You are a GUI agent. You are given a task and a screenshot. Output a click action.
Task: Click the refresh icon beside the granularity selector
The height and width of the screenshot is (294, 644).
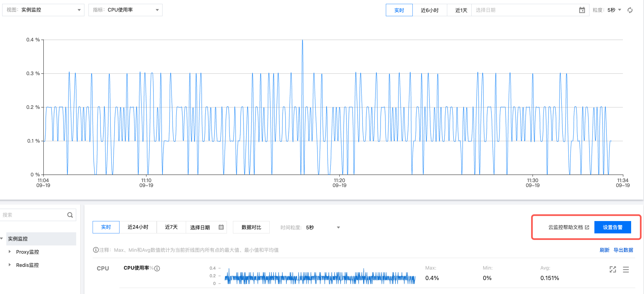click(630, 10)
